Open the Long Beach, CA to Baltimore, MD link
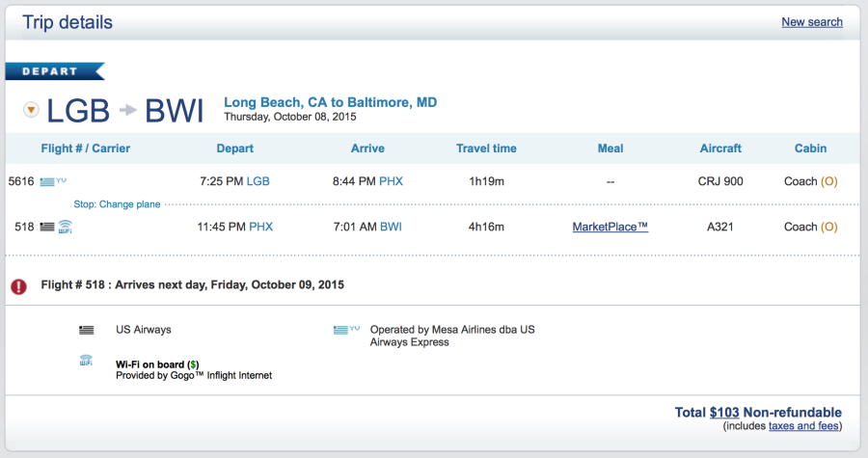Screen dimensions: 868x458 (330, 102)
